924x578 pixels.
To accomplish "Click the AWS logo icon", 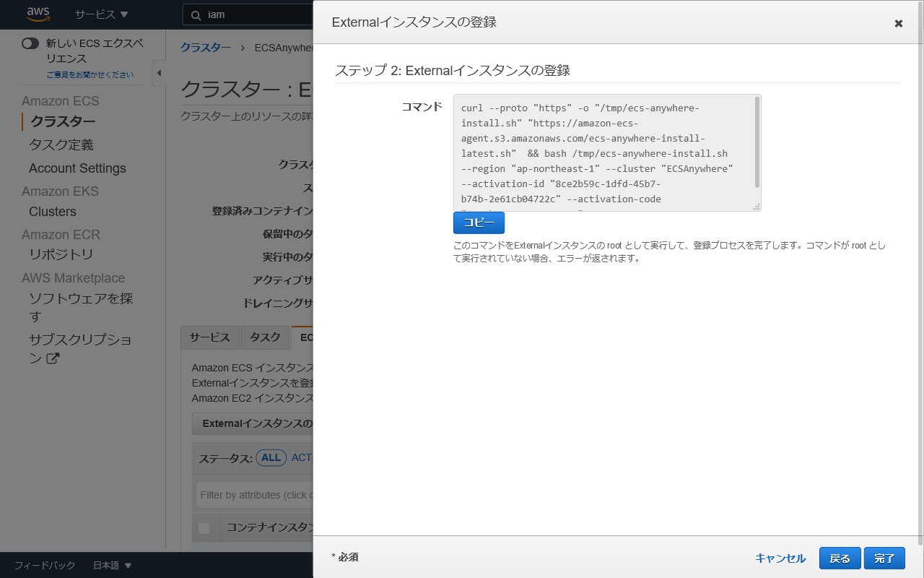I will (38, 14).
